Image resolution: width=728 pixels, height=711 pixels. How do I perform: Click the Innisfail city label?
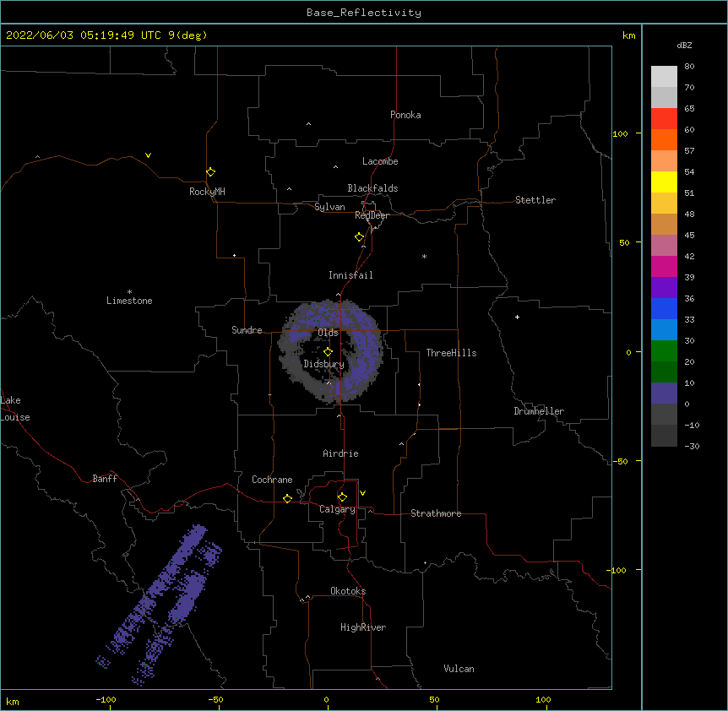coord(350,275)
